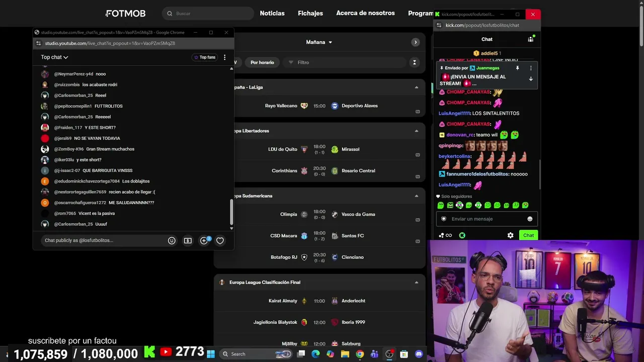
Task: Click FotMob logo
Action: point(126,14)
